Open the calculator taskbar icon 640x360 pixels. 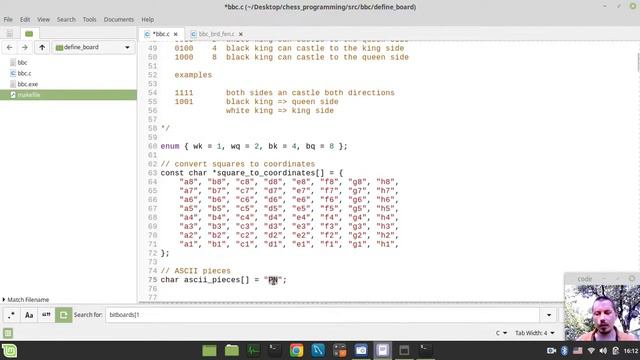click(340, 350)
